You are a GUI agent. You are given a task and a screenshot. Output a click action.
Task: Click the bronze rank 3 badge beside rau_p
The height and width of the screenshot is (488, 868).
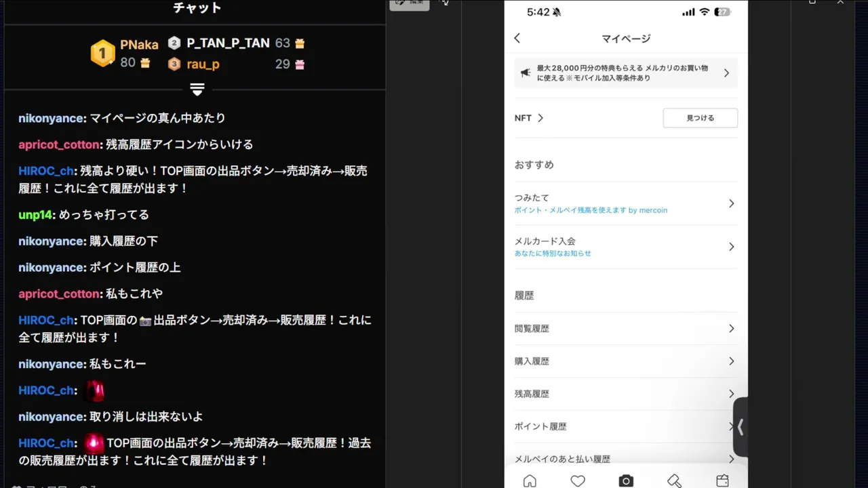pyautogui.click(x=174, y=64)
